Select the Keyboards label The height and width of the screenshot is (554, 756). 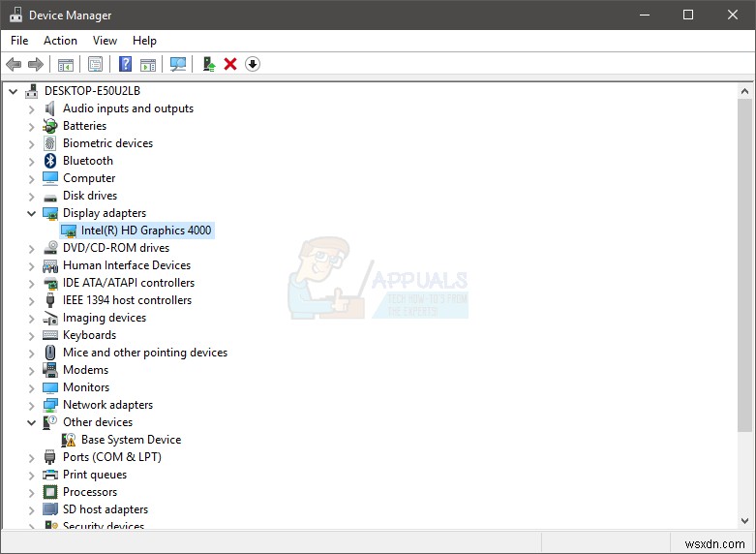click(x=90, y=335)
